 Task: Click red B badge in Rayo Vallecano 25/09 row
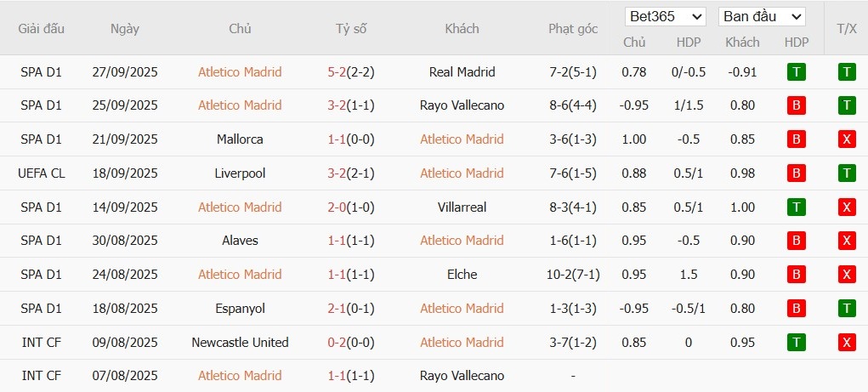[x=797, y=105]
